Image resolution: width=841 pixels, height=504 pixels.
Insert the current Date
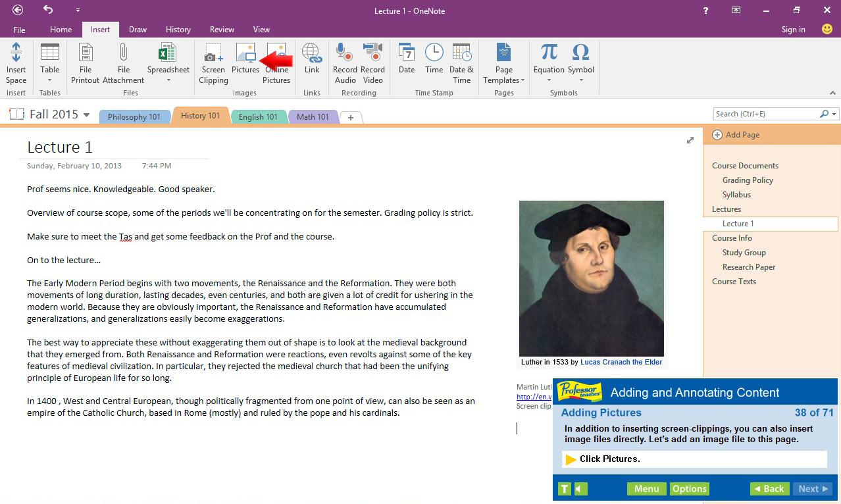point(406,63)
